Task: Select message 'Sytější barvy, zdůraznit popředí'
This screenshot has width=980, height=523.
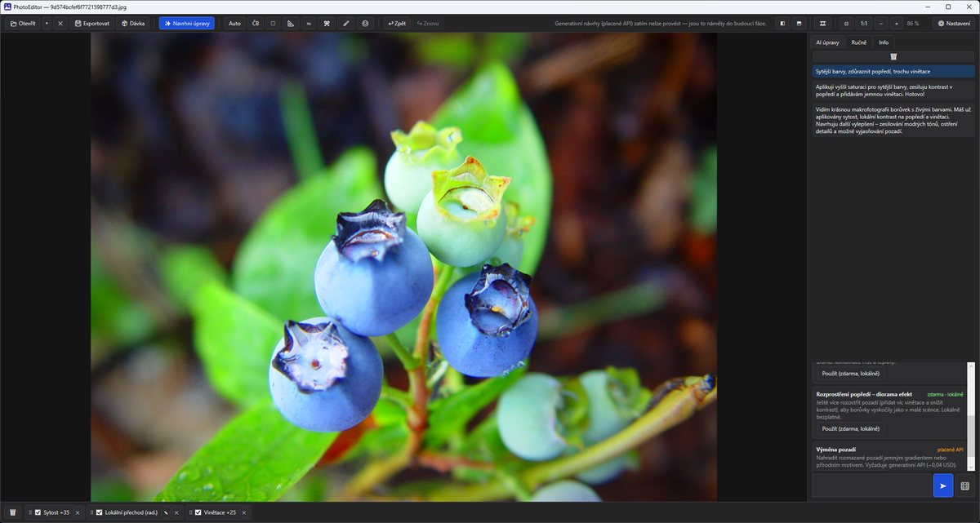Action: [893, 72]
